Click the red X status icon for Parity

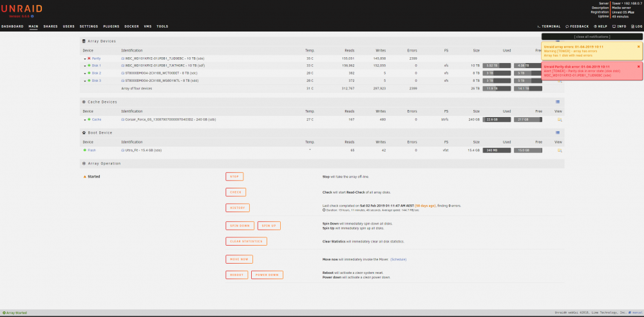89,59
